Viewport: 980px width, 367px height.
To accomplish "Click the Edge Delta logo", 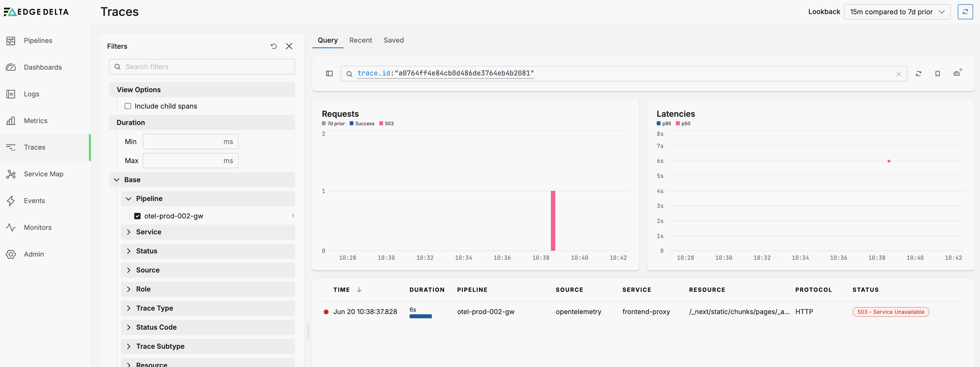I will (x=36, y=12).
